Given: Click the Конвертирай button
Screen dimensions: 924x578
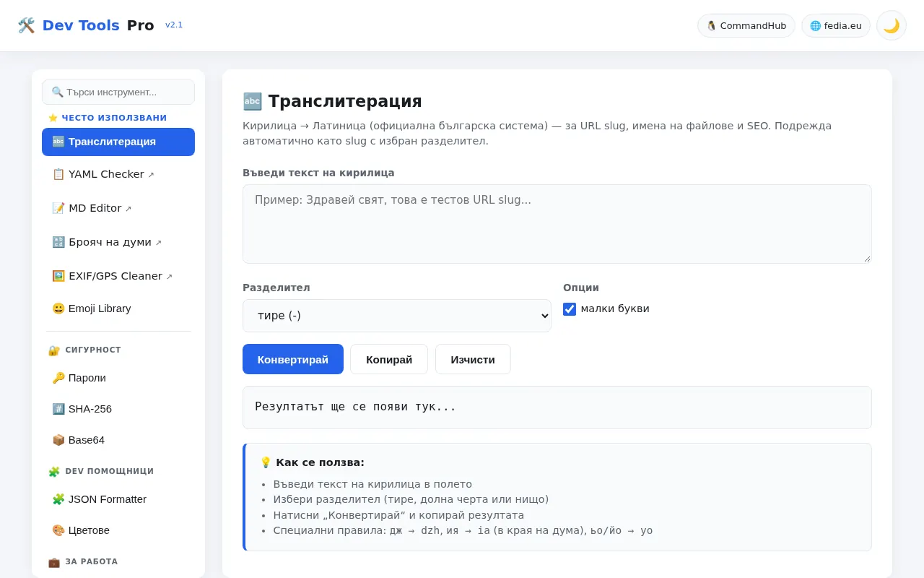Looking at the screenshot, I should [293, 359].
